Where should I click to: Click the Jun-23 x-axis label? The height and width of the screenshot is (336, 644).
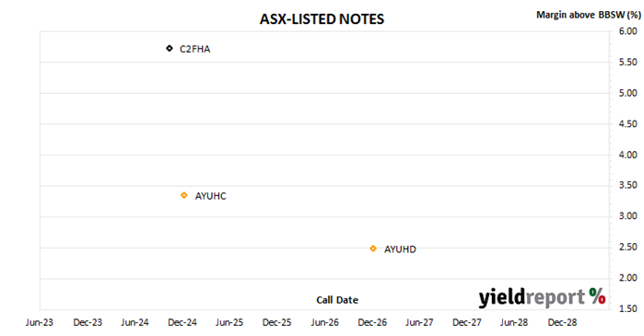click(40, 322)
